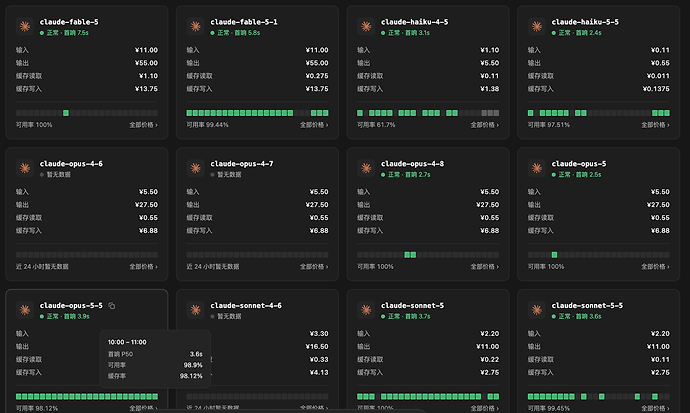The height and width of the screenshot is (413, 690).
Task: Click the 可用率 99.44% label
Action: [x=207, y=125]
